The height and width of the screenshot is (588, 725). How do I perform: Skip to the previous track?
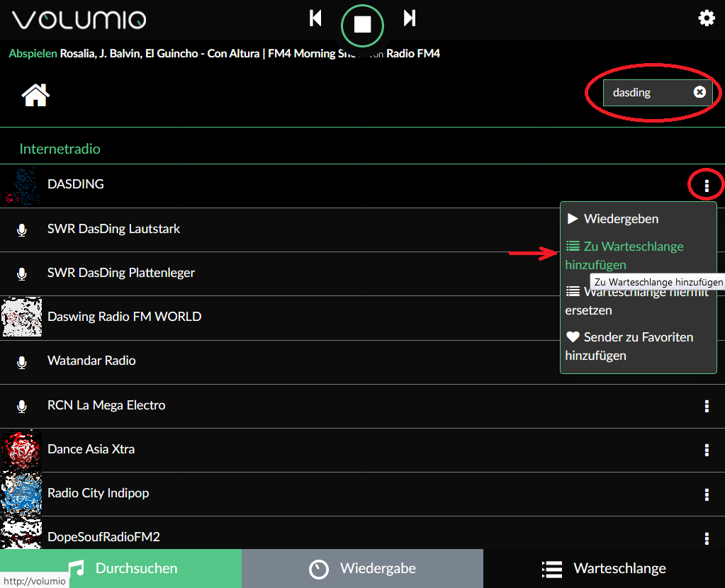point(316,18)
